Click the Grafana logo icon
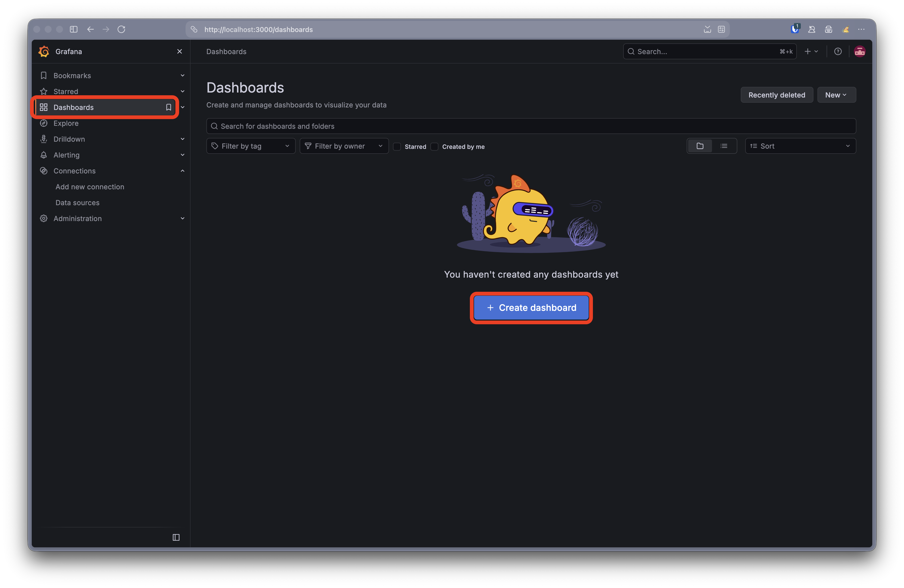 tap(44, 51)
